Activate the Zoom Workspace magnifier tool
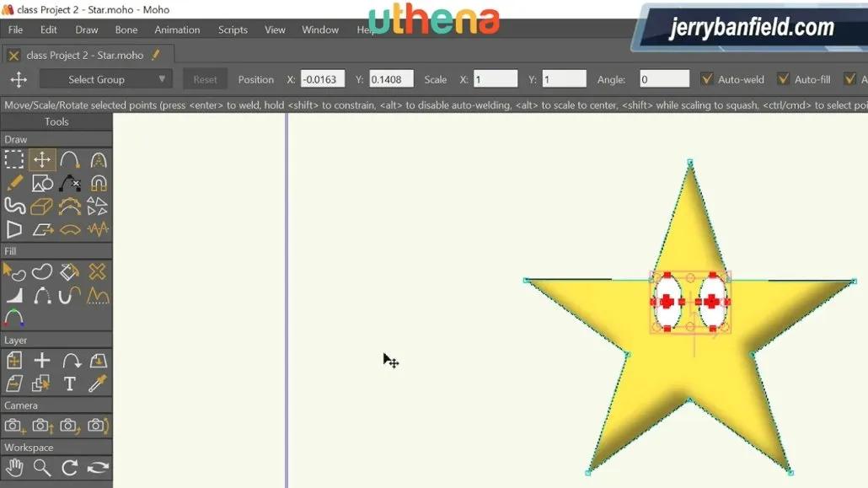This screenshot has height=488, width=868. [x=42, y=468]
